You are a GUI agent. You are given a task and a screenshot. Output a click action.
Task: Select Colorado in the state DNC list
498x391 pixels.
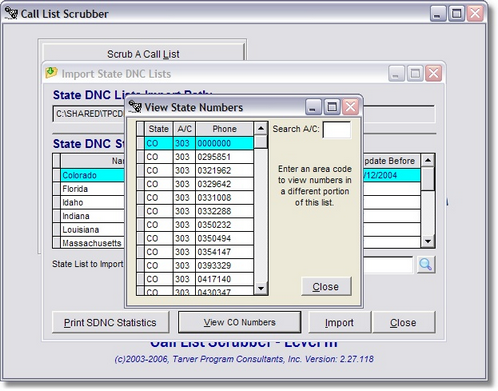(92, 175)
